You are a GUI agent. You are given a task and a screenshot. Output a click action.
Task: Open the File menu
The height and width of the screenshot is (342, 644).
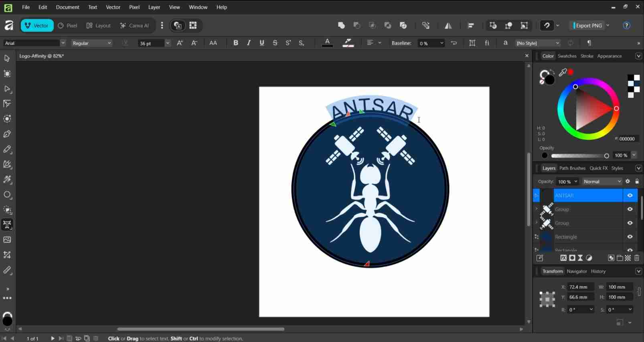(26, 7)
